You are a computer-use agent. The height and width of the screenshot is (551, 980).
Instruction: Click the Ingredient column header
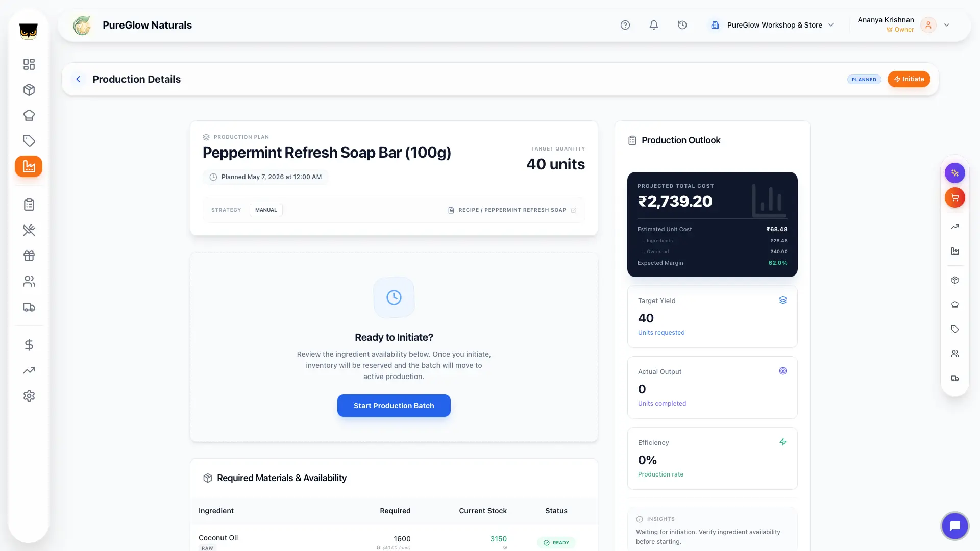point(216,511)
